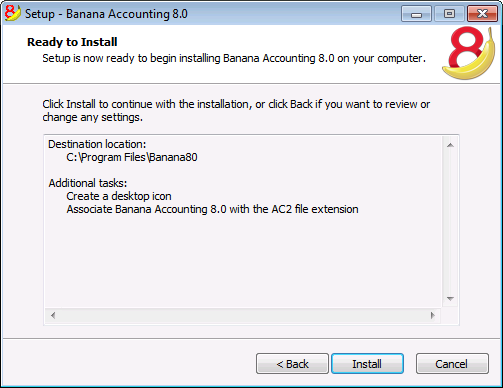Click the destination path C:\Program Files\Banana80
The height and width of the screenshot is (388, 503).
pyautogui.click(x=132, y=157)
